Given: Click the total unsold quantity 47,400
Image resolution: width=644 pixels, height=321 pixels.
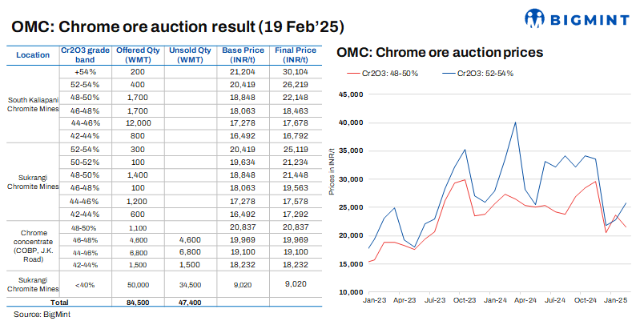Looking at the screenshot, I should coord(191,303).
